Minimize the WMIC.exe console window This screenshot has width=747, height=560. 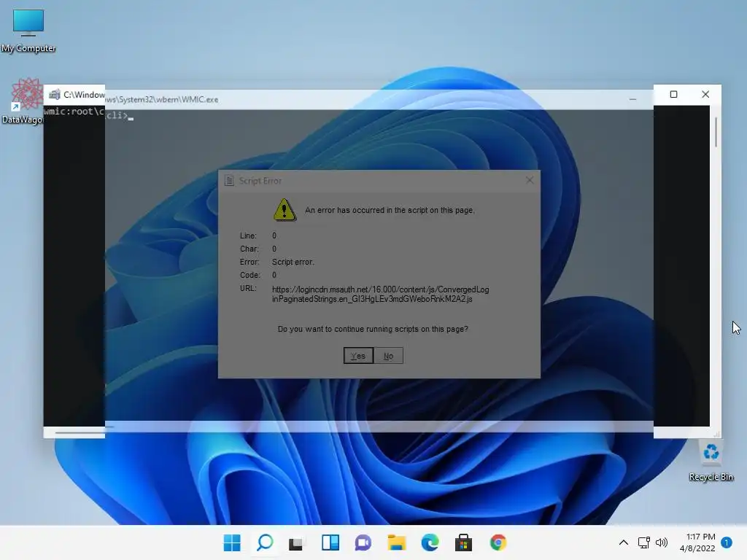(632, 99)
